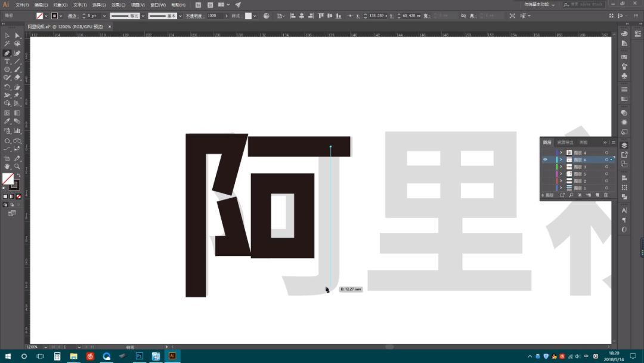Select the Type tool

[x=7, y=61]
